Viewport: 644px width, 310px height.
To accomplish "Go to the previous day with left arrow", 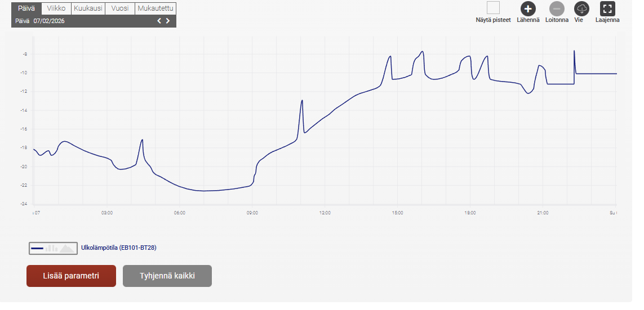I will [x=159, y=21].
